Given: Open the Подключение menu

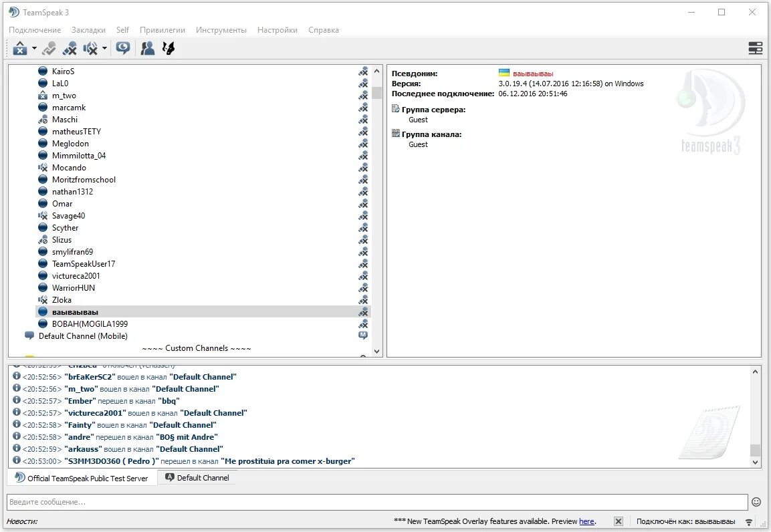Looking at the screenshot, I should pyautogui.click(x=35, y=30).
